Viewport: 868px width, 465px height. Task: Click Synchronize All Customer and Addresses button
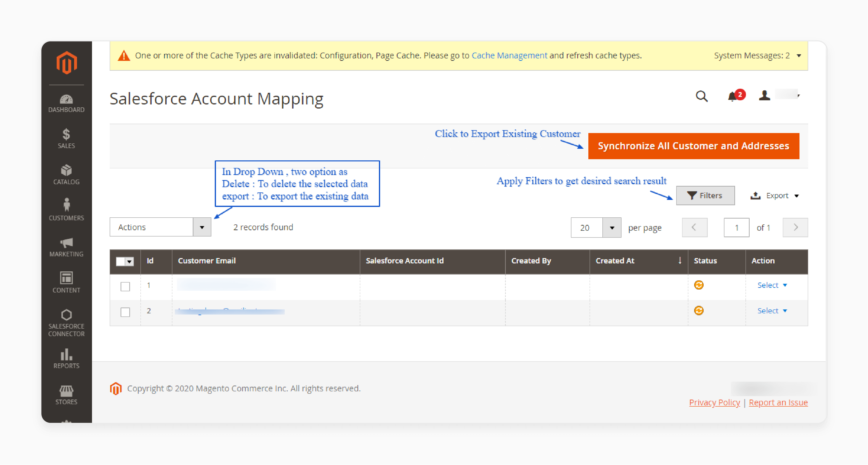(693, 146)
